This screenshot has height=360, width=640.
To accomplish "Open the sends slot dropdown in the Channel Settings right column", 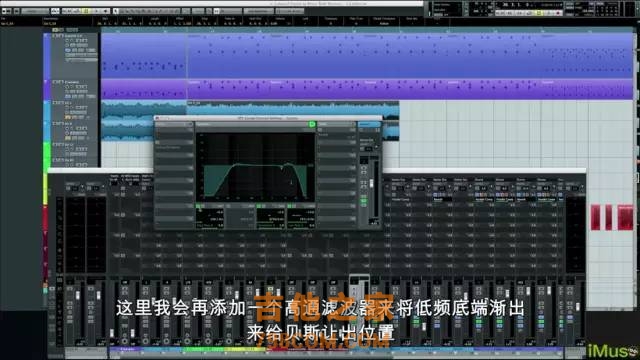I will (x=352, y=124).
